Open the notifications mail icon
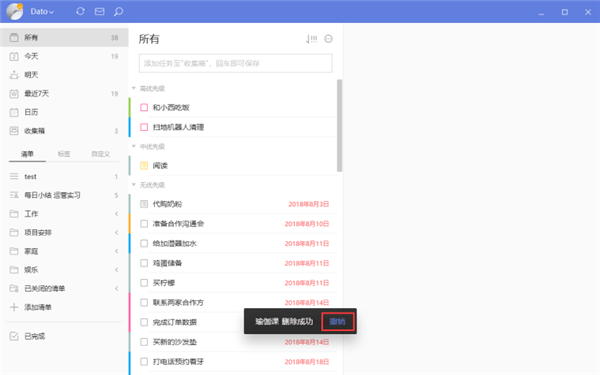Viewport: 600px width, 375px height. click(x=99, y=11)
